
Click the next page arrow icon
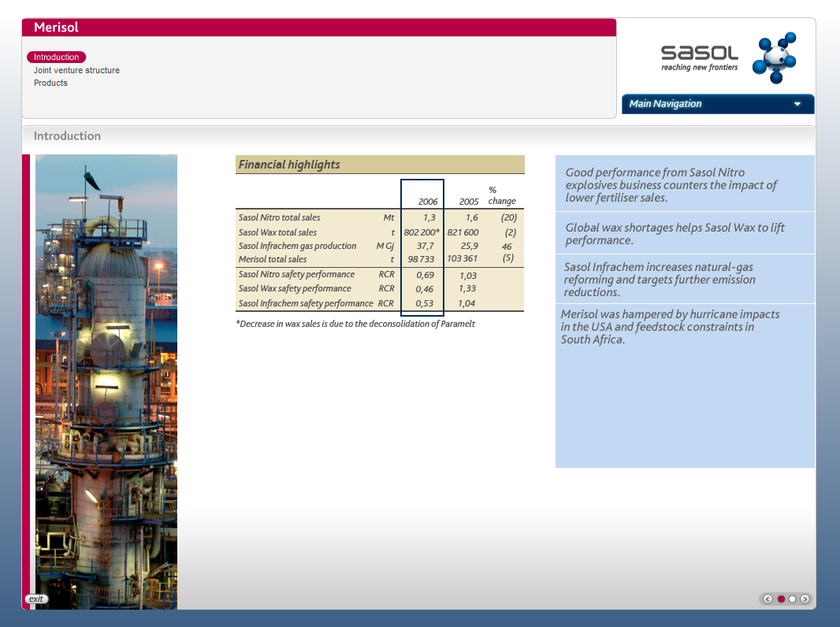coord(805,599)
